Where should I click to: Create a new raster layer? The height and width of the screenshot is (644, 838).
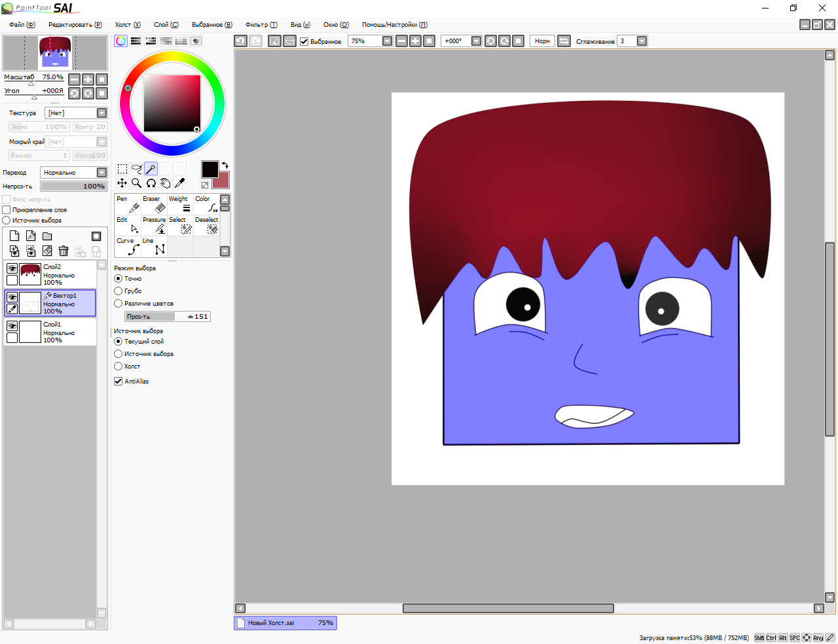point(14,236)
